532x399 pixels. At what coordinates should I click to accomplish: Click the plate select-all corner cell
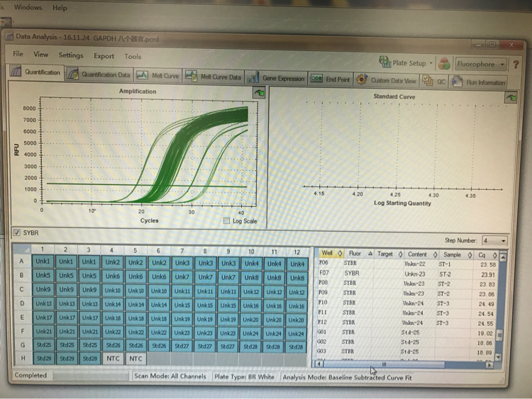22,249
